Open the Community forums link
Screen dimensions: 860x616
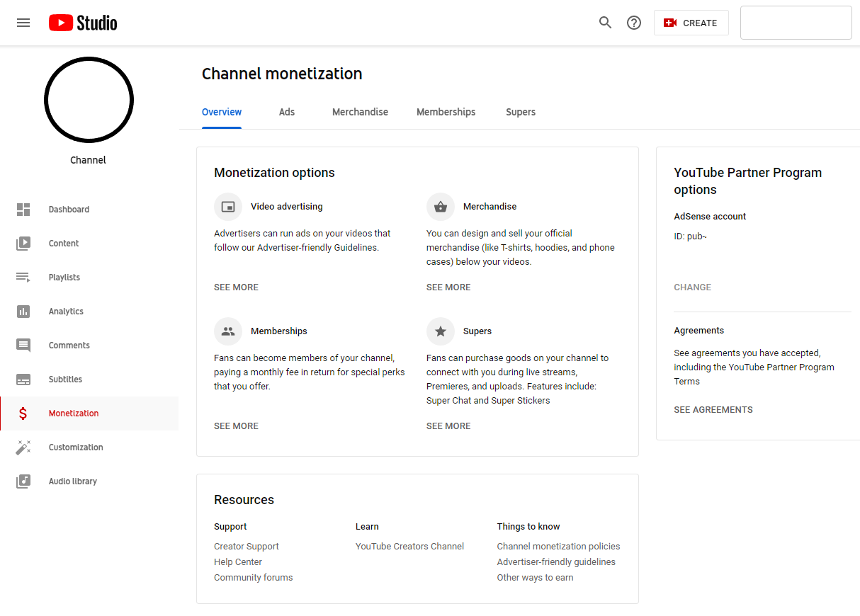254,578
